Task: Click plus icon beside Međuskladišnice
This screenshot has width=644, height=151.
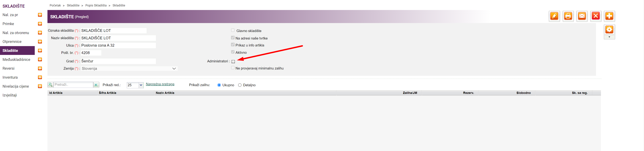Action: (40, 59)
